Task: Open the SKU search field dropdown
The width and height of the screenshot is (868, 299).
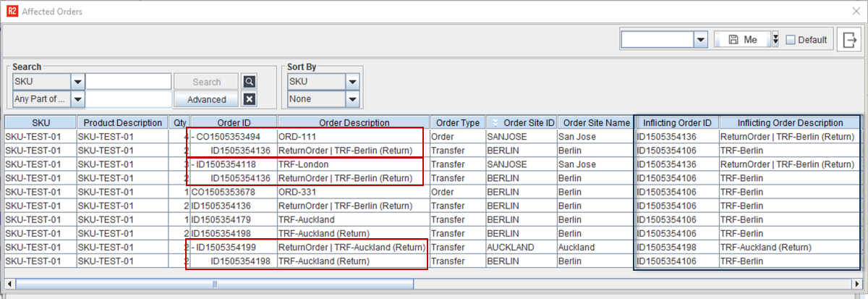Action: tap(77, 82)
